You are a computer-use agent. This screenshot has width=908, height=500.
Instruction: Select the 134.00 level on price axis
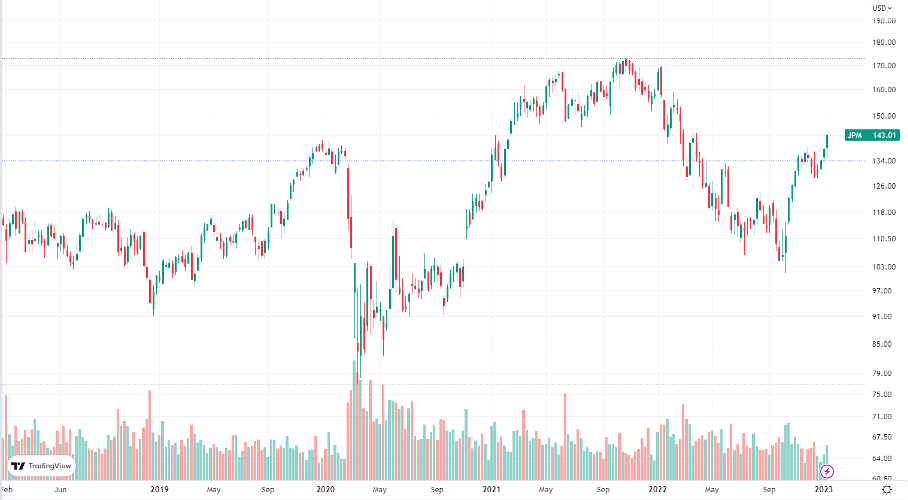tap(882, 161)
